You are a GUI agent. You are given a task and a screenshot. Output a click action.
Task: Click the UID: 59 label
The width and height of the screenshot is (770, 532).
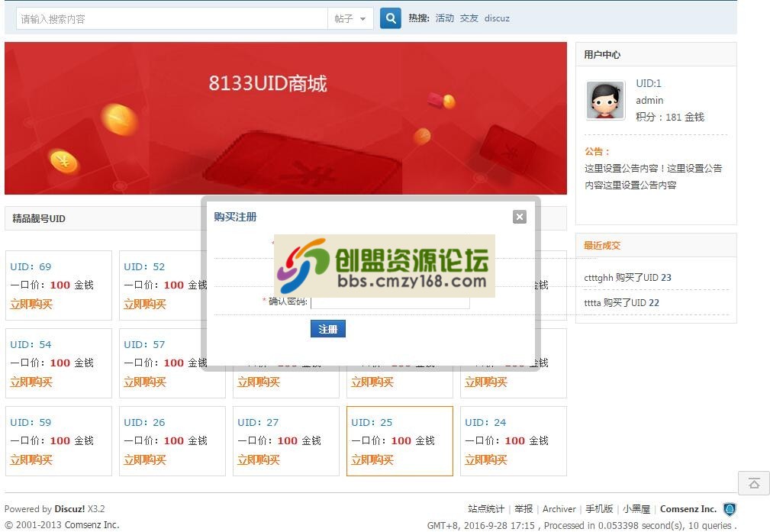(31, 422)
